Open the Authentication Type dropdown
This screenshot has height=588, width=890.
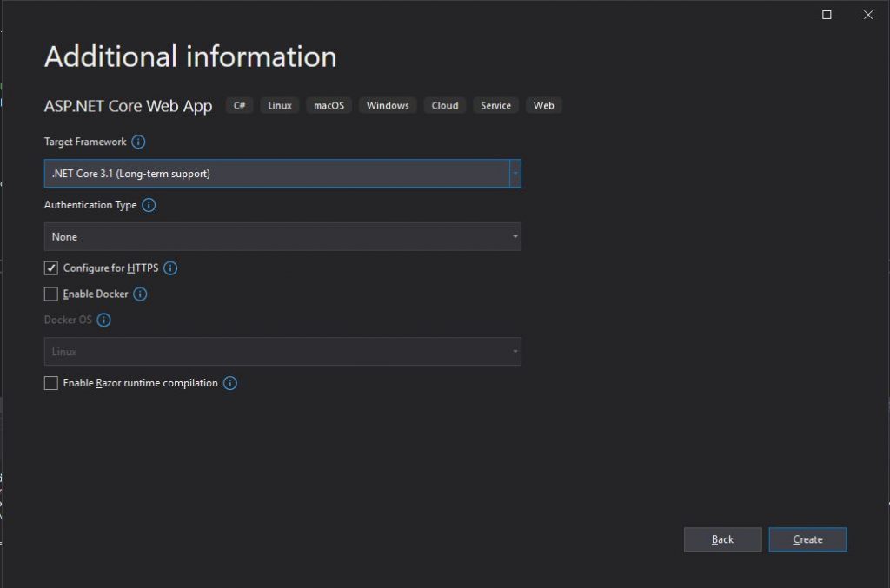click(x=282, y=236)
